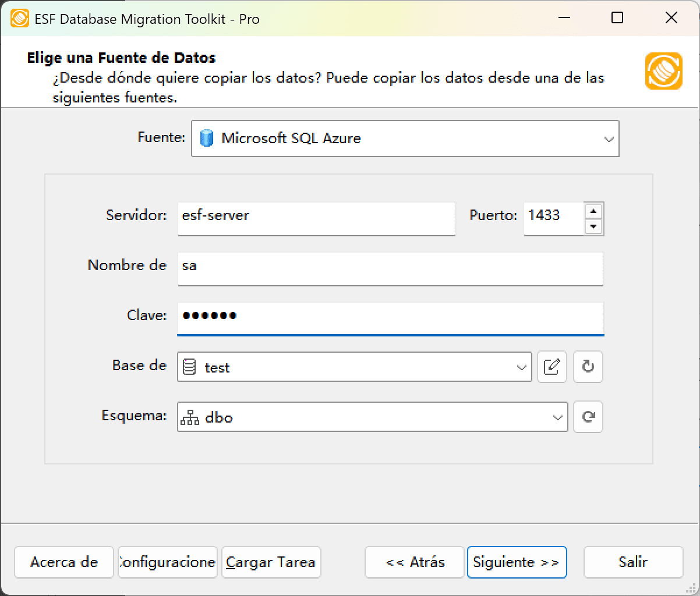Click the application icon in the title bar

20,18
